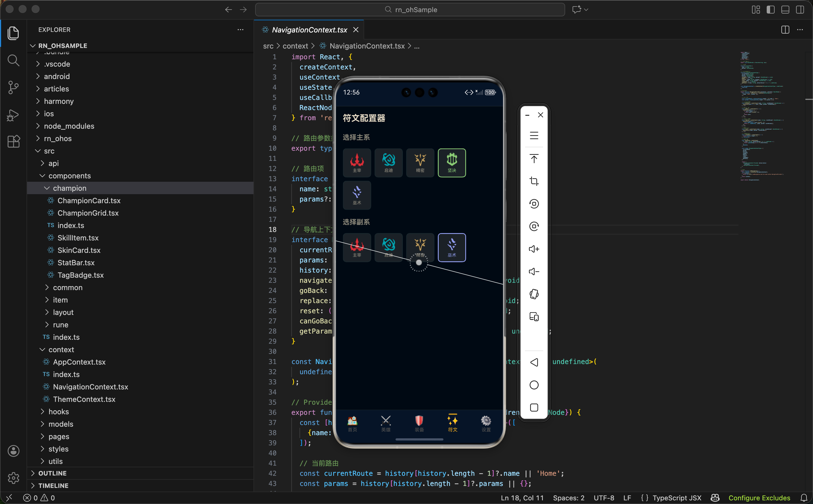Open the Source Control view
The height and width of the screenshot is (504, 813).
pyautogui.click(x=13, y=88)
